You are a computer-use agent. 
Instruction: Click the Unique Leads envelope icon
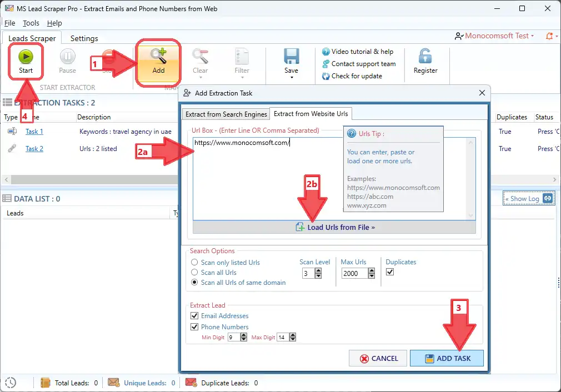[x=113, y=383]
